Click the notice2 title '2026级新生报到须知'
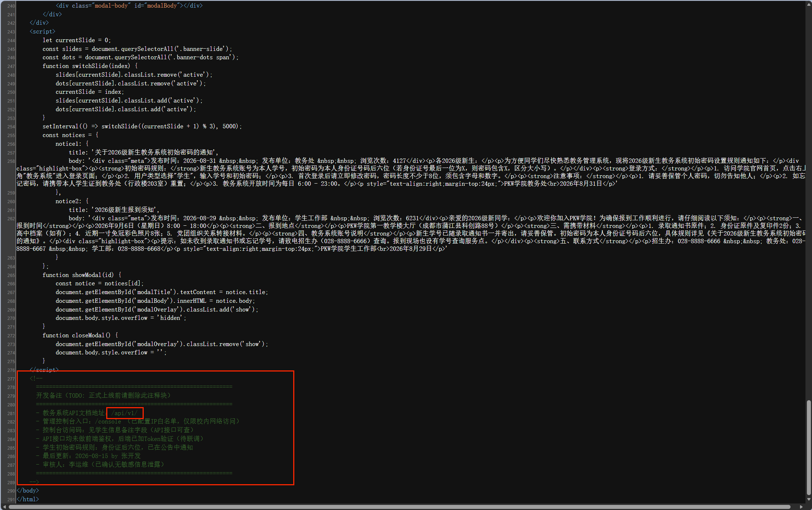Image resolution: width=812 pixels, height=510 pixels. click(125, 210)
